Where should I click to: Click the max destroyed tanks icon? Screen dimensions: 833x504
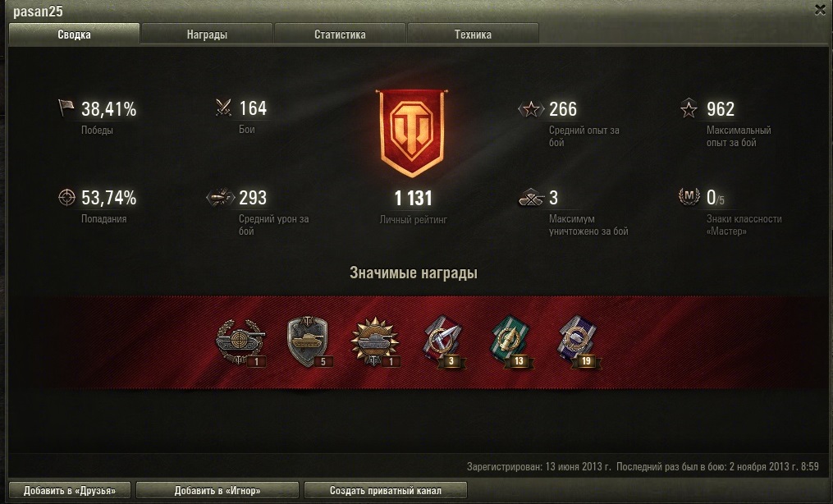(x=531, y=197)
